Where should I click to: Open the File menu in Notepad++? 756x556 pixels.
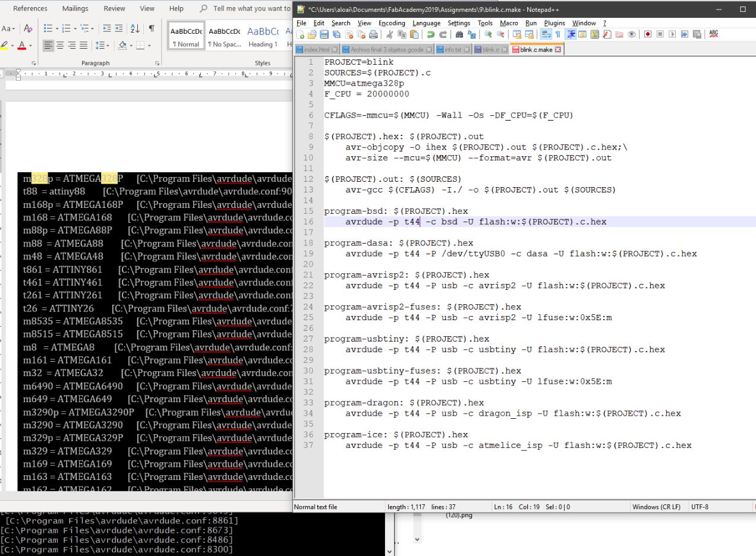pyautogui.click(x=301, y=23)
